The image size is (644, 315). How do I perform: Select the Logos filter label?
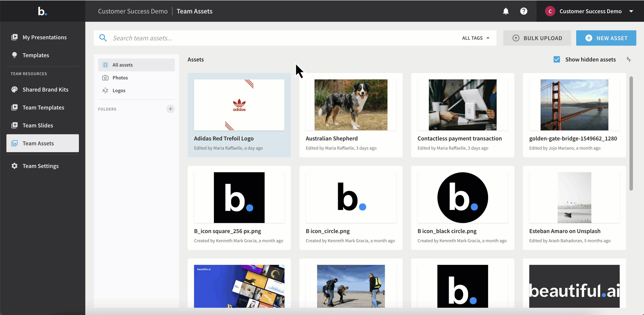click(119, 90)
